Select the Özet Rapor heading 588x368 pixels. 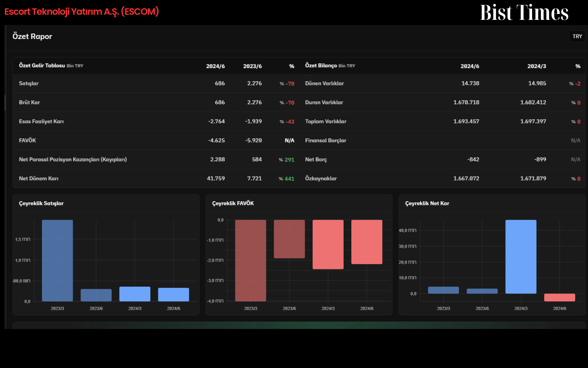[32, 36]
